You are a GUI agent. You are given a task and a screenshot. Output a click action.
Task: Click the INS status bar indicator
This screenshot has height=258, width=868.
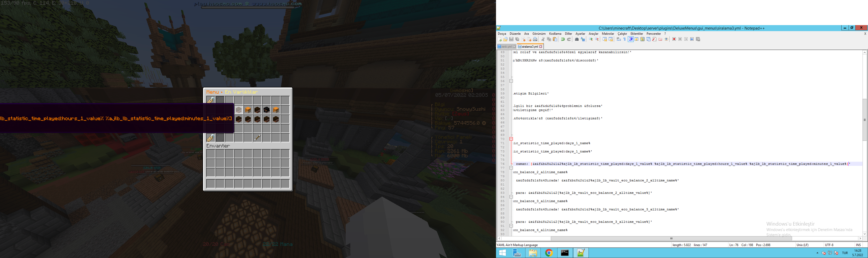858,245
